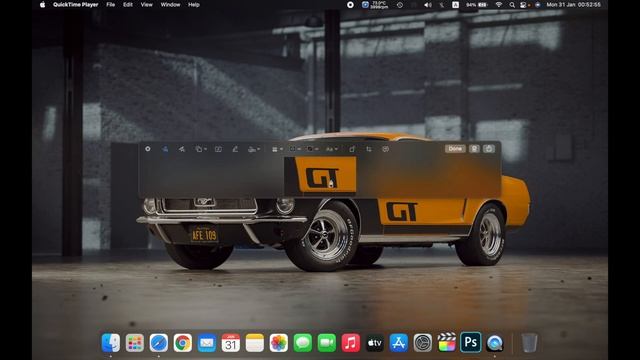The image size is (640, 360).
Task: Open the Border Color dropdown
Action: pos(295,149)
